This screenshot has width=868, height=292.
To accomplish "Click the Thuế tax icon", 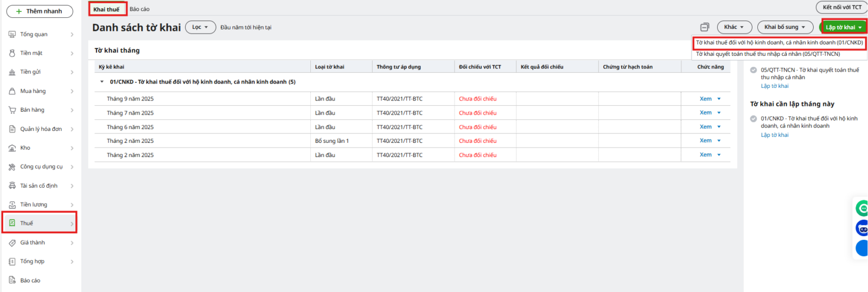I will (12, 223).
